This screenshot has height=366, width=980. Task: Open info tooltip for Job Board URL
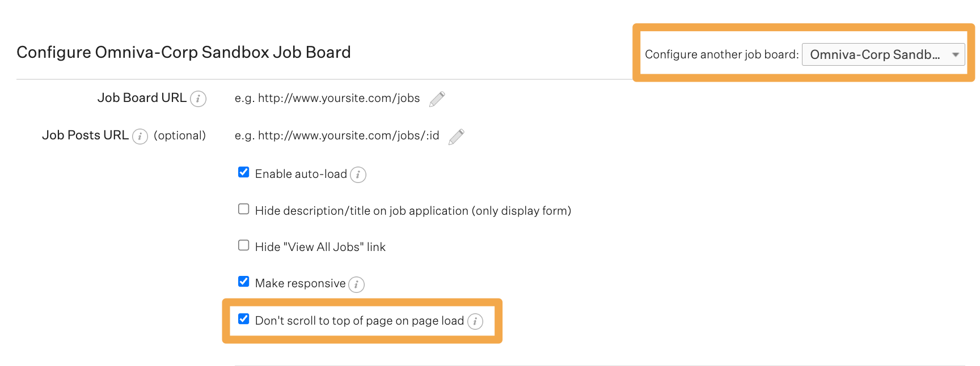tap(198, 99)
